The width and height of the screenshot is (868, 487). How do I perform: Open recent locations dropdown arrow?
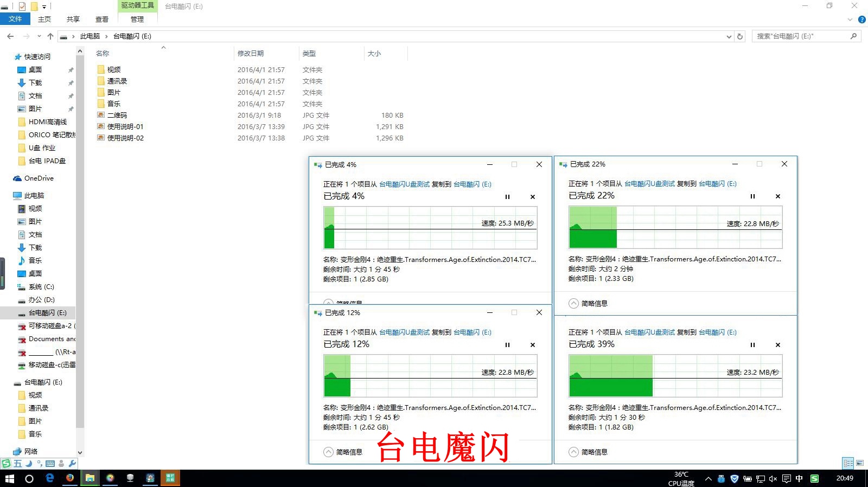[39, 36]
